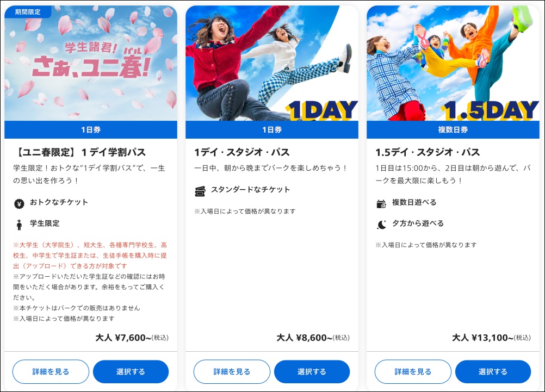Click the 1日券 bar on the middle card
The height and width of the screenshot is (392, 545).
[272, 129]
